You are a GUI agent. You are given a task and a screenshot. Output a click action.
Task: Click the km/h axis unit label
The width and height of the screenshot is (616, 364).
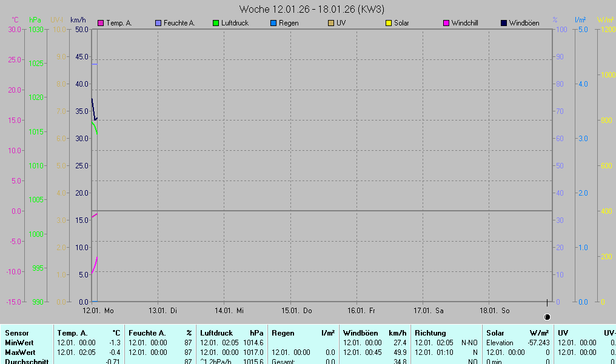[x=79, y=20]
